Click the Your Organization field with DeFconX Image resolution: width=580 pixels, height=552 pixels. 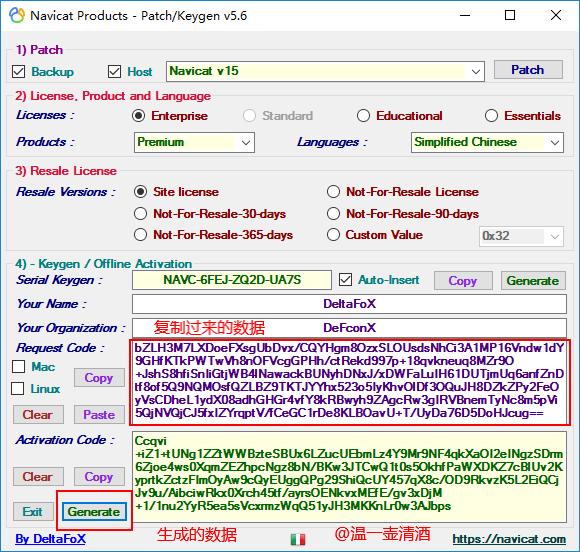[x=349, y=328]
